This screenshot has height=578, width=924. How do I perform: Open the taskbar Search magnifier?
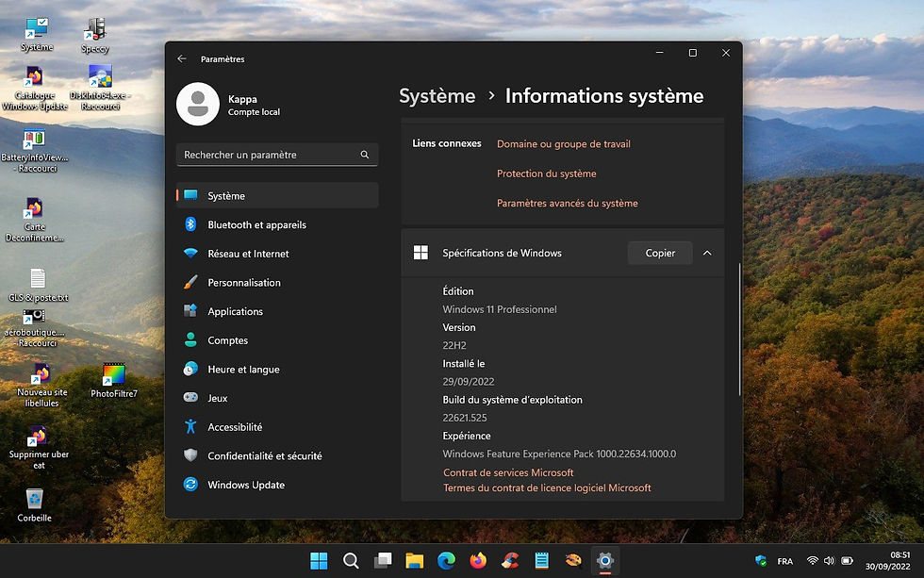pos(351,561)
